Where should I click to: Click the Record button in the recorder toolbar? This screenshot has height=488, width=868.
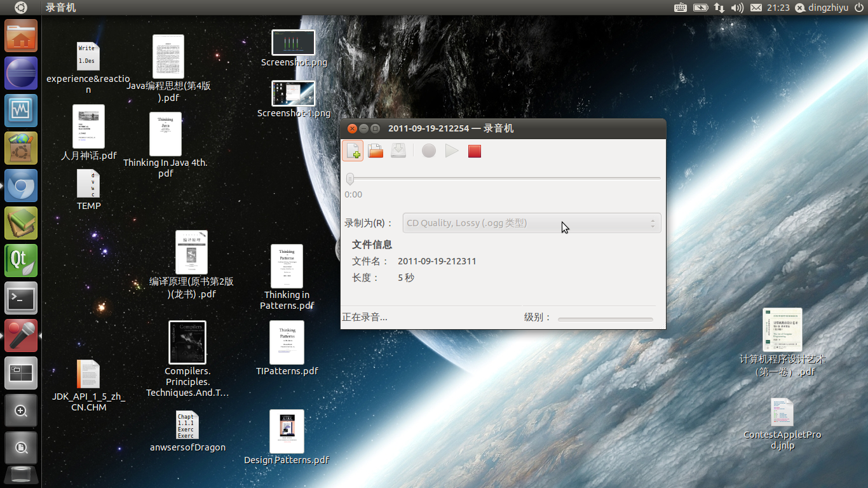(x=429, y=151)
